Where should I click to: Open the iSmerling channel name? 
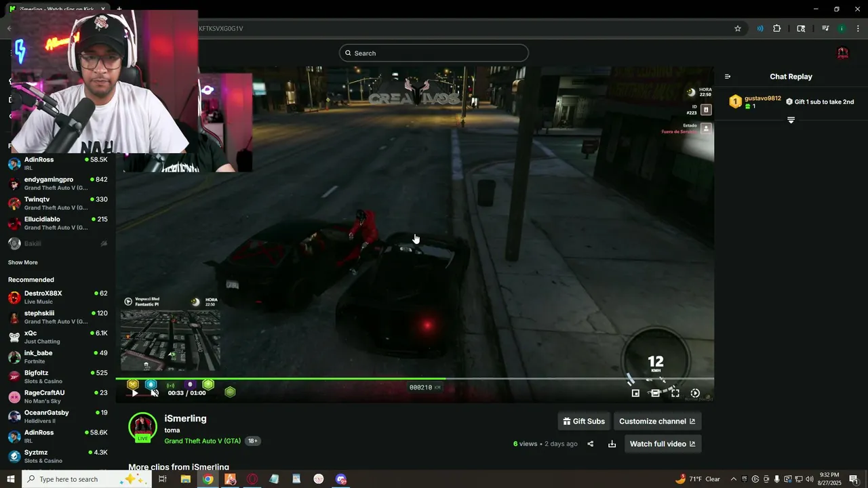[185, 418]
